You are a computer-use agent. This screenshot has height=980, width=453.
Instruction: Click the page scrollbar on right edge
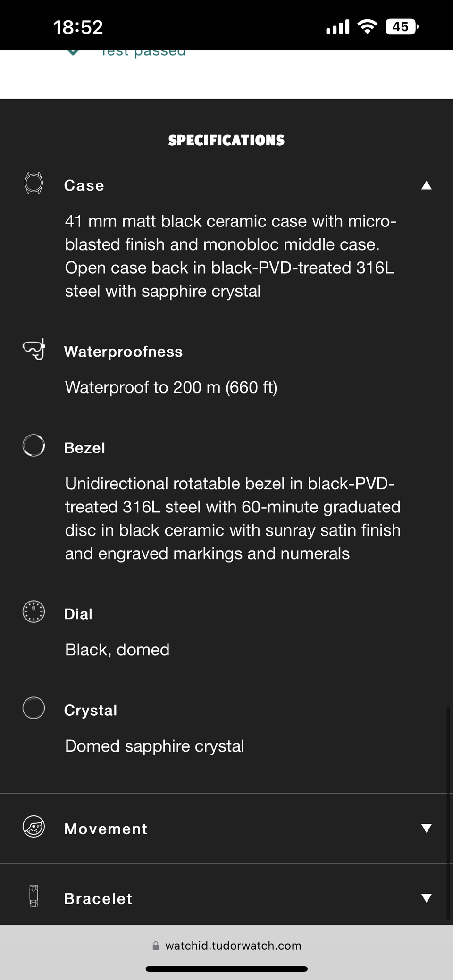[x=447, y=812]
